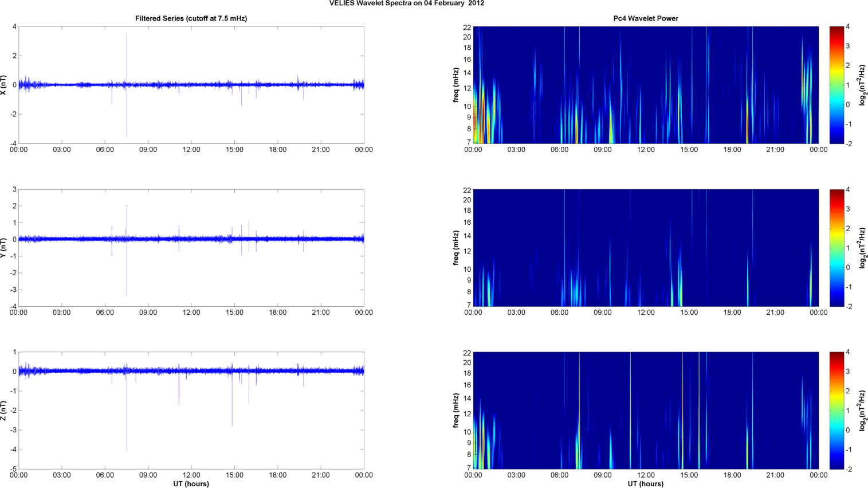868x488 pixels.
Task: Click UT (hours) label under bottom spectrogram
Action: point(646,483)
